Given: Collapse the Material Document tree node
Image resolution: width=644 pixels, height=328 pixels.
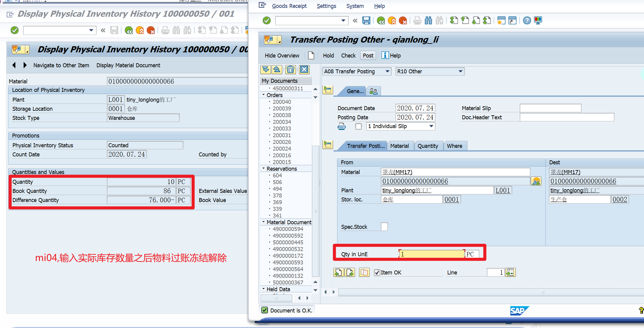Looking at the screenshot, I should 264,222.
